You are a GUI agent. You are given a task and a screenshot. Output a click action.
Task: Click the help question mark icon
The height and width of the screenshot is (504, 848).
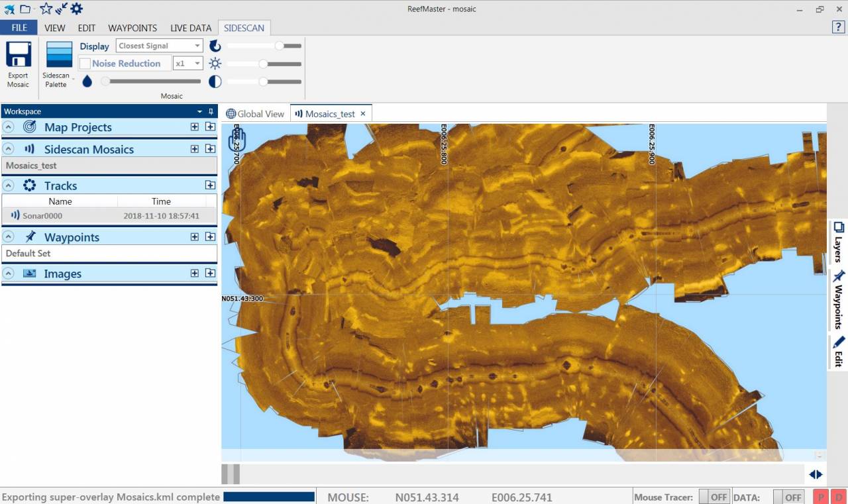point(838,27)
